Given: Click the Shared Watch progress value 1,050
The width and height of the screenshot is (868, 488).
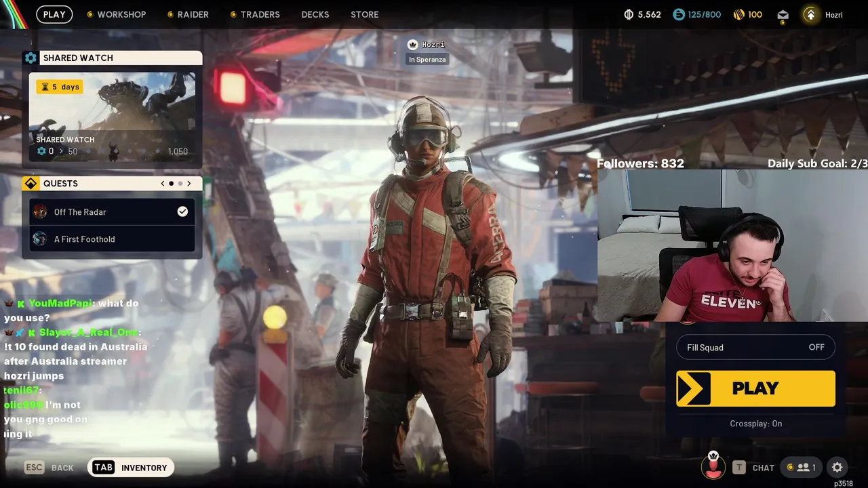Looking at the screenshot, I should (x=178, y=151).
